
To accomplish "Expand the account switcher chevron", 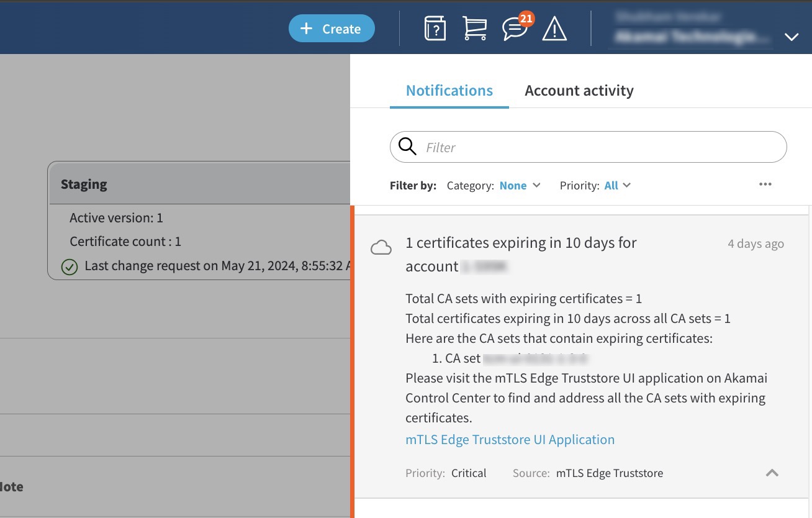I will point(791,37).
